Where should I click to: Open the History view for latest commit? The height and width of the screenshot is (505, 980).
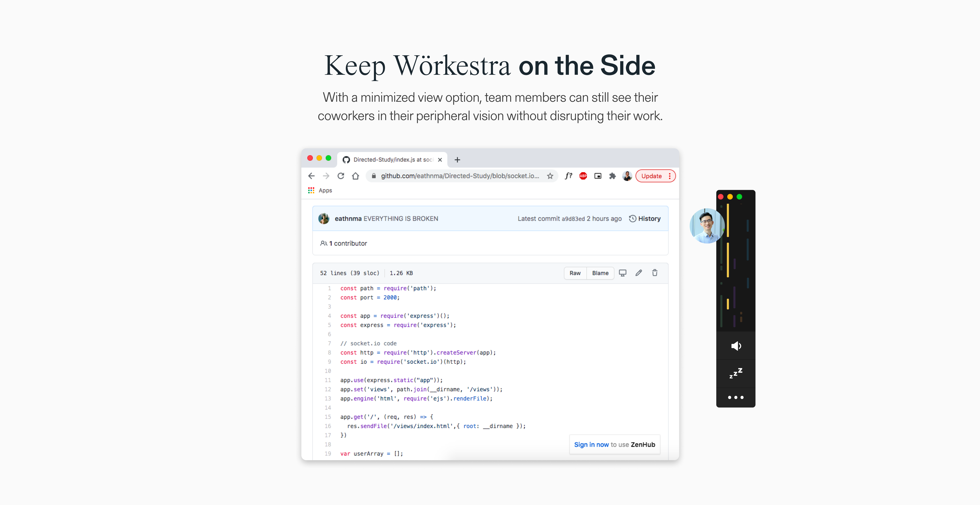(x=645, y=218)
